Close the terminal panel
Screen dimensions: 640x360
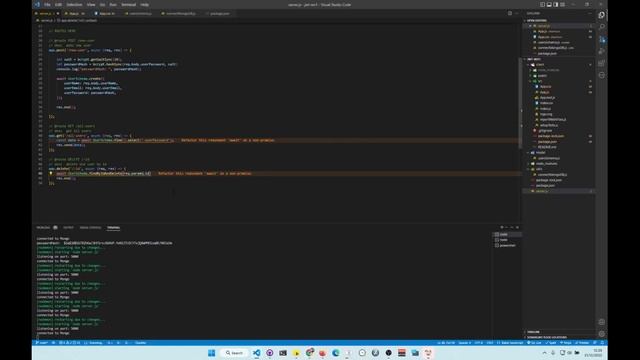517,227
